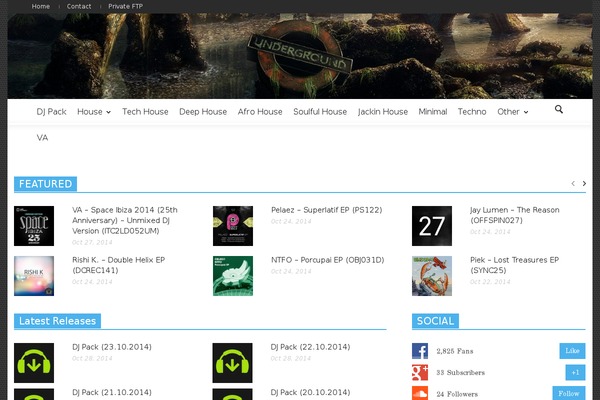Open Private FTP link
This screenshot has height=400, width=600.
126,7
